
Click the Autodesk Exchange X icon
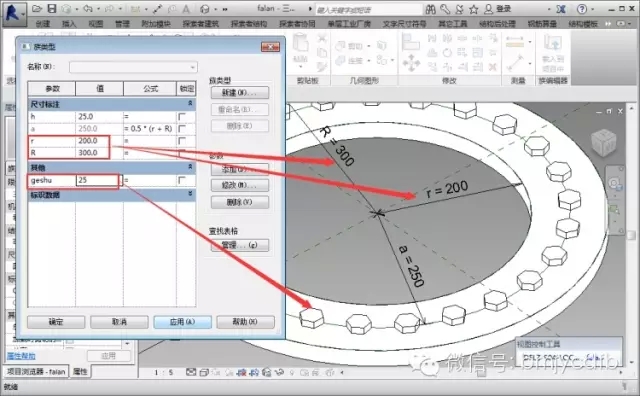[560, 9]
